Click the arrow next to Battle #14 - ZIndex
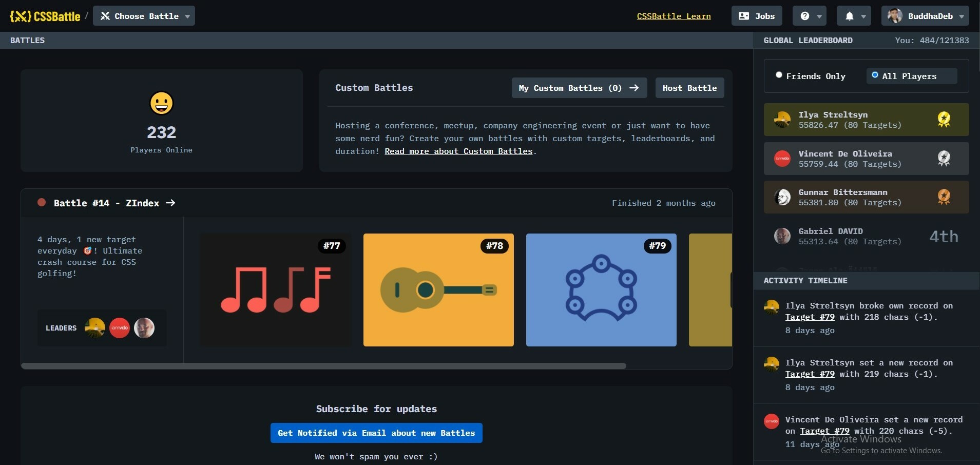The image size is (980, 465). point(170,203)
